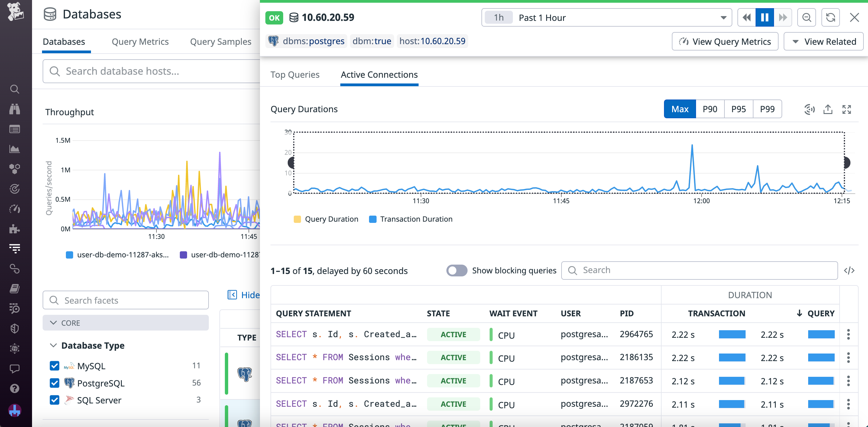The width and height of the screenshot is (868, 427).
Task: Open the APM speedometer icon in sidebar
Action: [15, 209]
